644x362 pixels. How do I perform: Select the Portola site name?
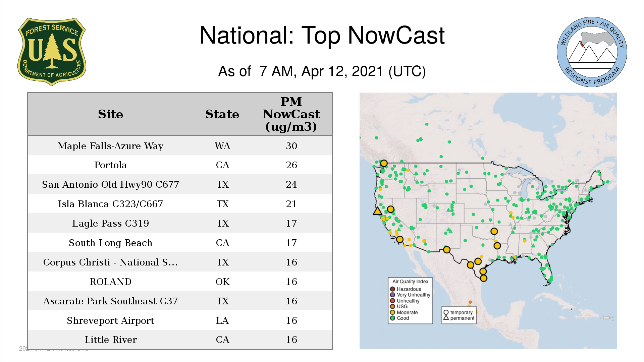(110, 165)
